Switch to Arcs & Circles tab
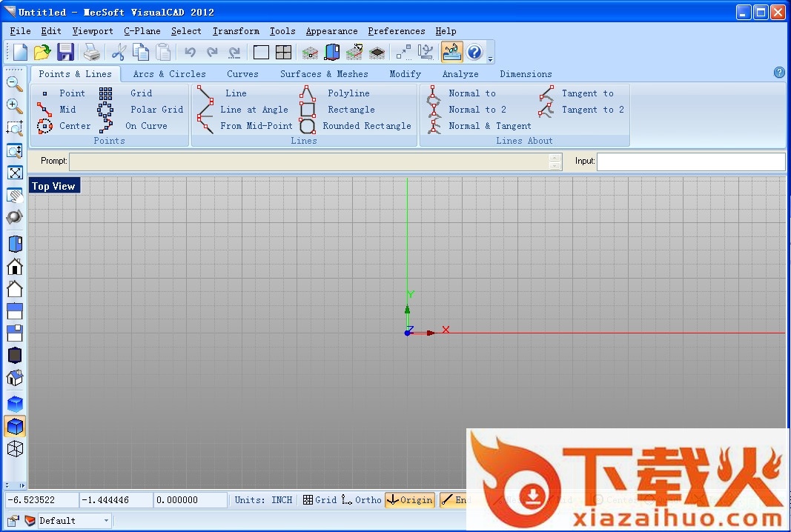791x532 pixels. (170, 73)
